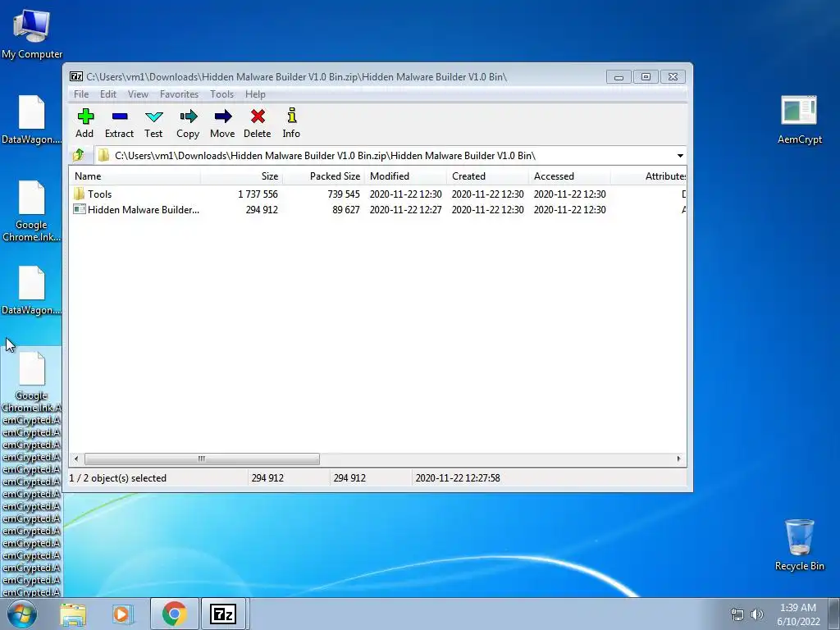Select the Hidden Malware Builder file icon
Image resolution: width=840 pixels, height=630 pixels.
[x=80, y=209]
